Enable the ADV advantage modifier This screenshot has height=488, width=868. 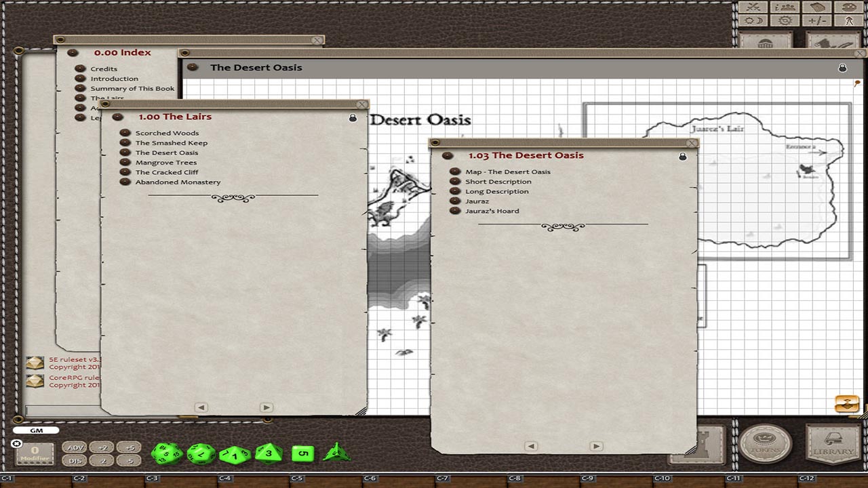point(73,447)
